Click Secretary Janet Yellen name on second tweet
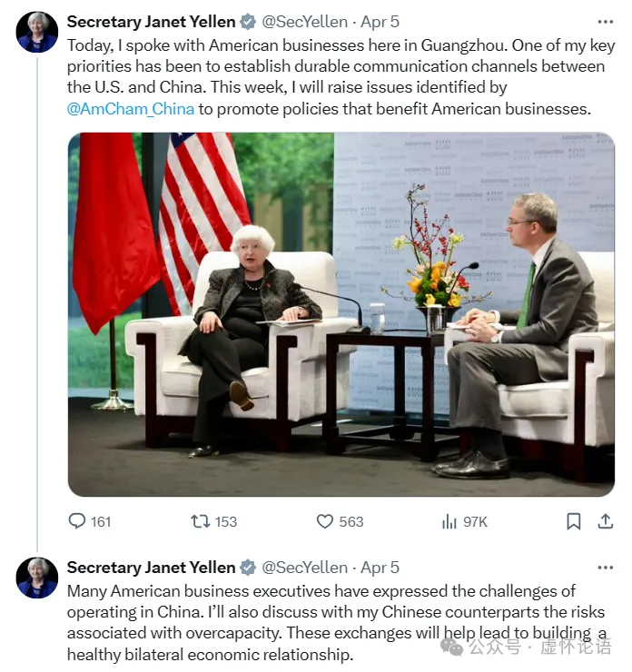Image resolution: width=632 pixels, height=672 pixels. click(x=151, y=568)
